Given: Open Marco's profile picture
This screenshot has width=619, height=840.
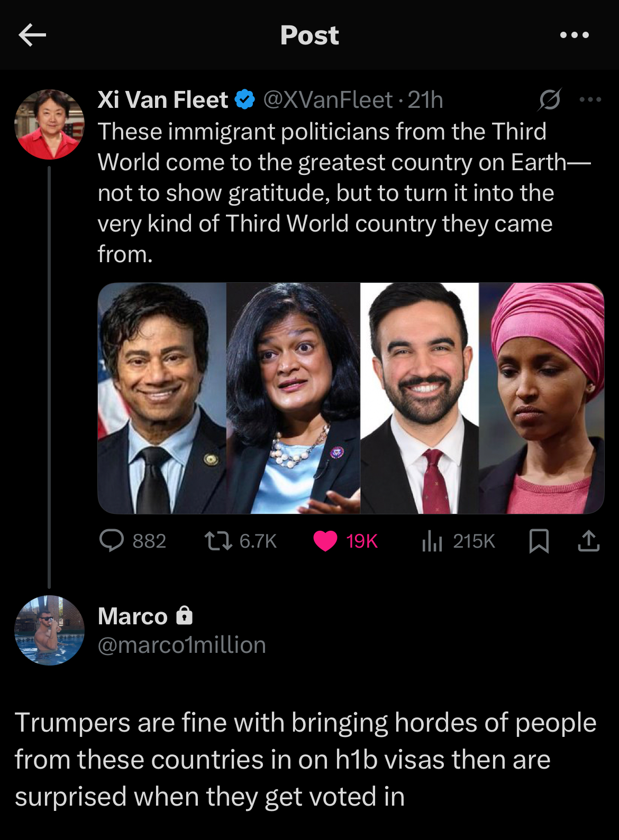Looking at the screenshot, I should tap(49, 630).
